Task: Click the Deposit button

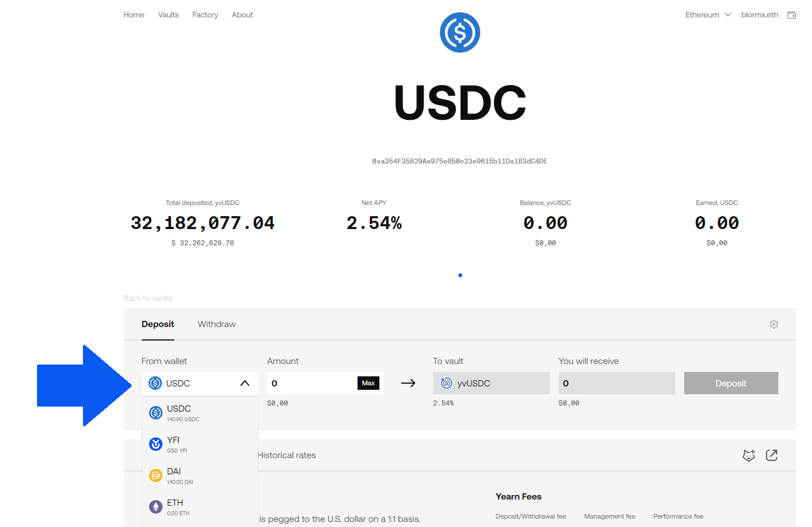Action: pos(730,383)
